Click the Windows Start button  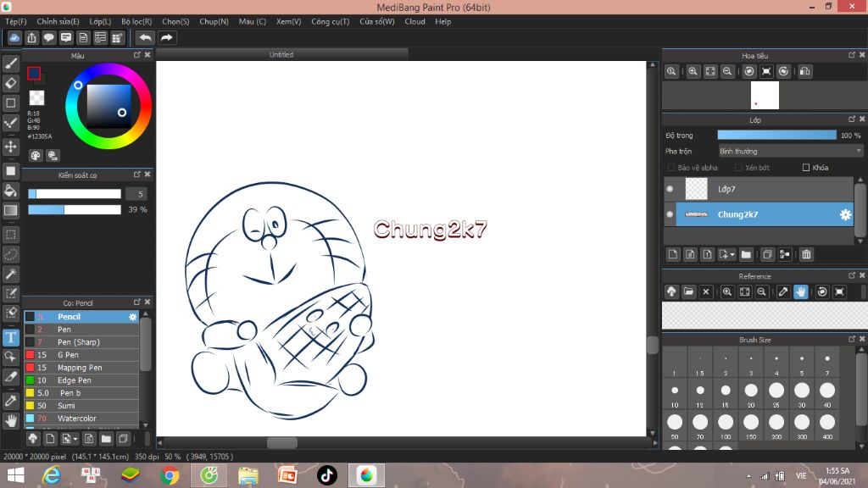click(x=15, y=475)
